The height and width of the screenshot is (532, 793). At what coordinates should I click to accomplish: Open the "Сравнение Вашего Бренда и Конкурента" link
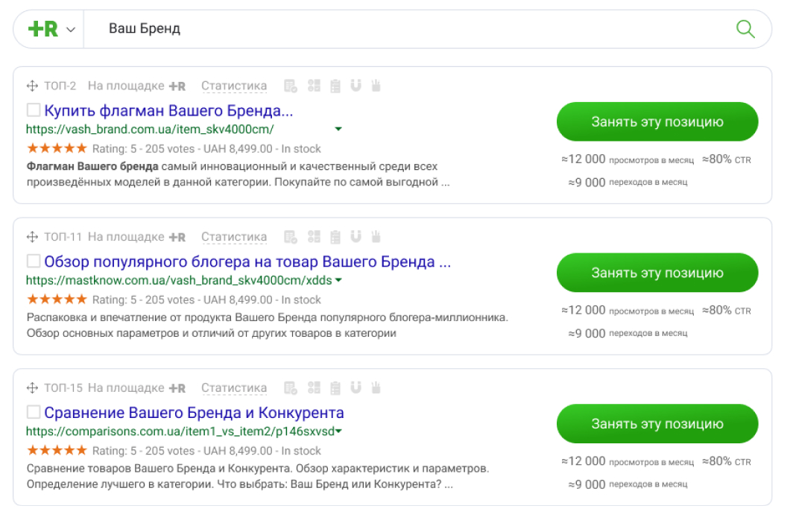tap(194, 413)
